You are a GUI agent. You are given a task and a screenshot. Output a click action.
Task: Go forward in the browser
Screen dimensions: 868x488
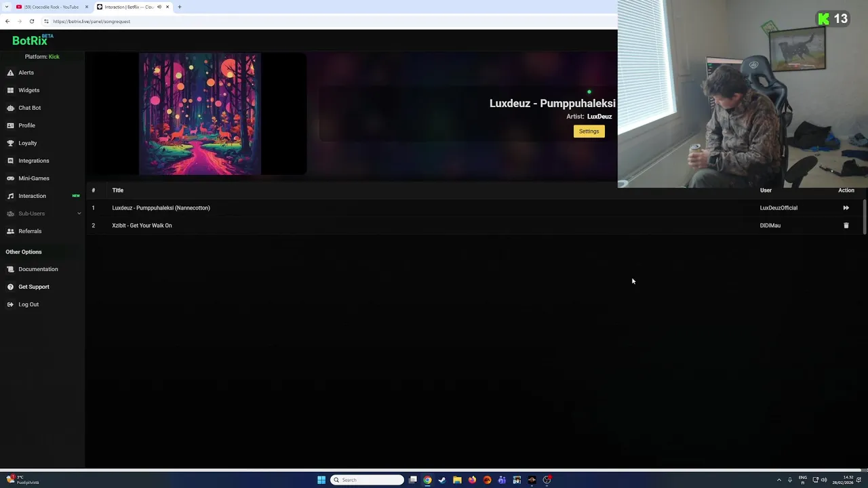[20, 21]
